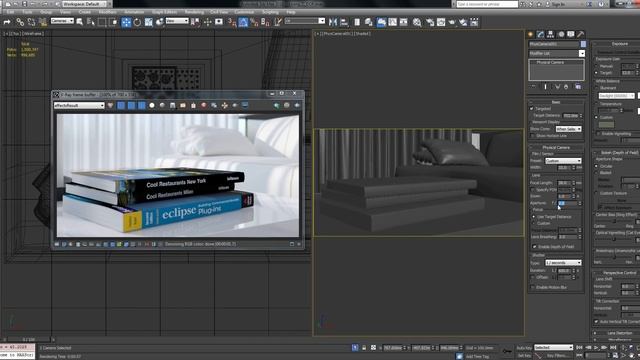Click the search keyword field
Image resolution: width=640 pixels, height=360 pixels.
click(x=487, y=4)
